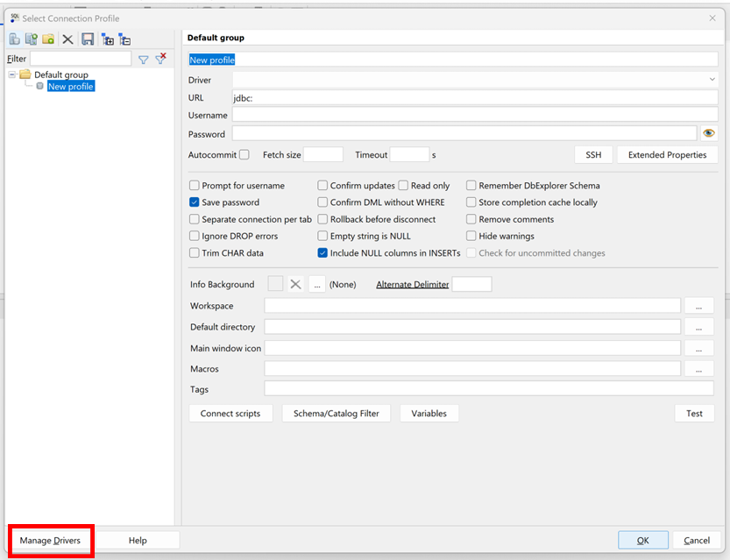Click the jdbc URL field

click(x=475, y=98)
